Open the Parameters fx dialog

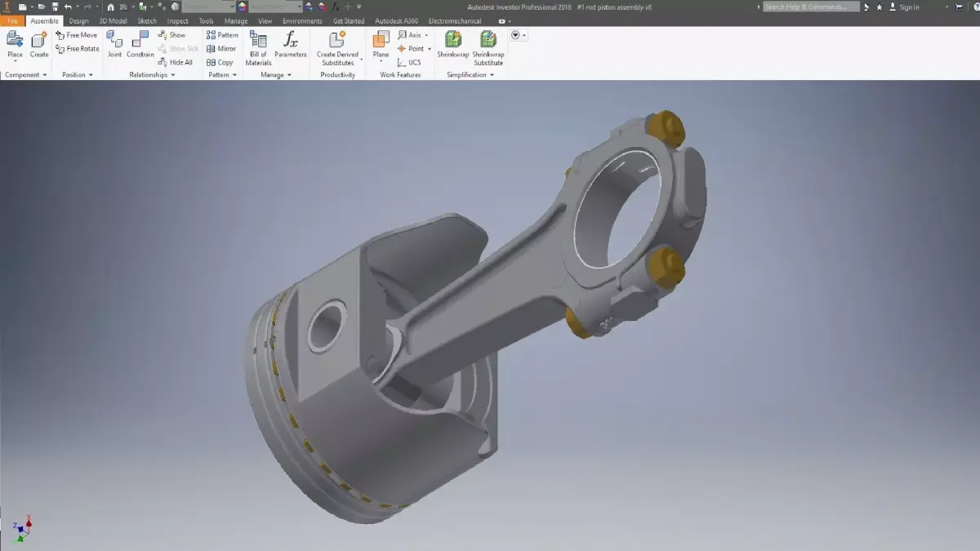(290, 45)
